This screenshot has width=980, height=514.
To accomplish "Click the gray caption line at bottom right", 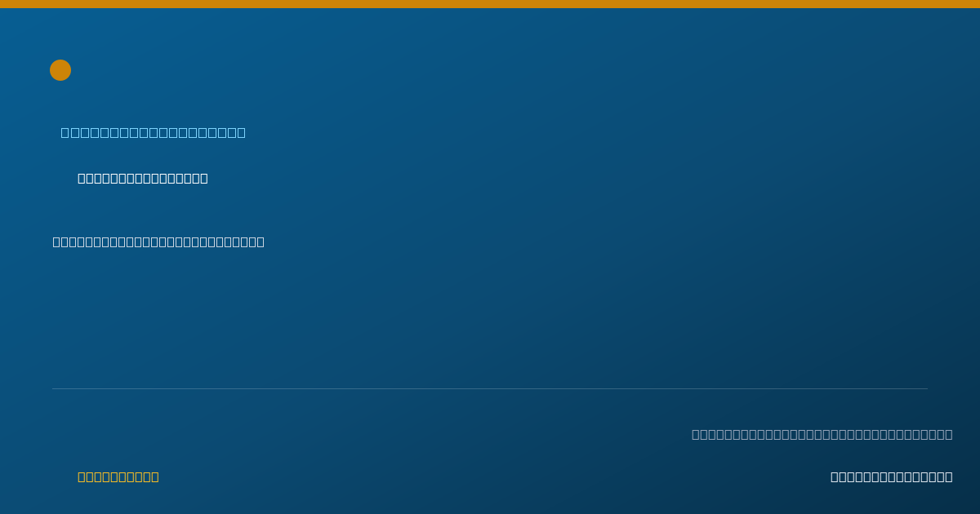I will (x=822, y=434).
